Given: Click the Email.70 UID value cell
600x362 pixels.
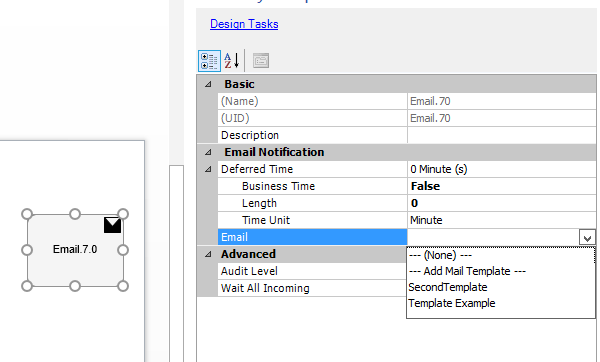Looking at the screenshot, I should click(x=502, y=118).
